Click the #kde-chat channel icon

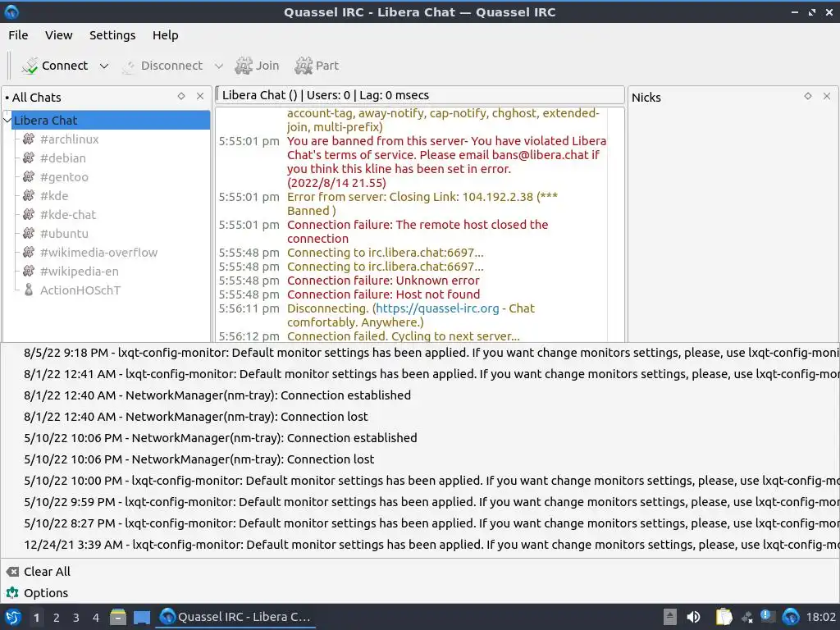pyautogui.click(x=29, y=214)
